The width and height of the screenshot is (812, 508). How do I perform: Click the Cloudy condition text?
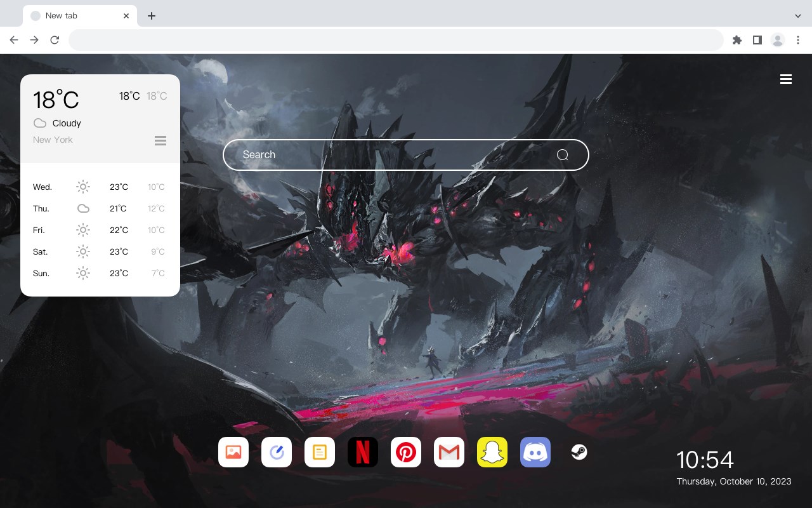click(x=67, y=123)
